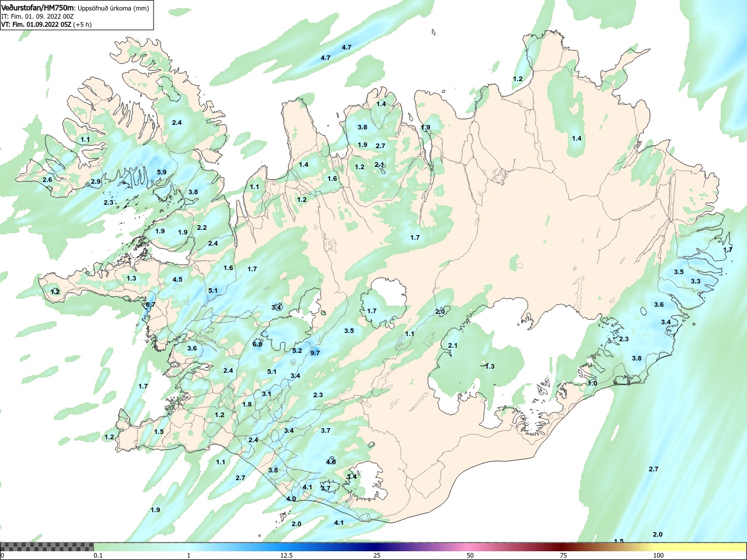Image resolution: width=747 pixels, height=560 pixels.
Task: Click the 1.0 precipitation value
Action: 592,383
